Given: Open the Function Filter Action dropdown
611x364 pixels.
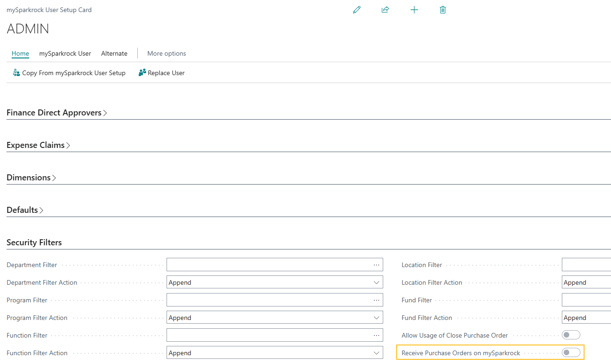Looking at the screenshot, I should tap(377, 352).
